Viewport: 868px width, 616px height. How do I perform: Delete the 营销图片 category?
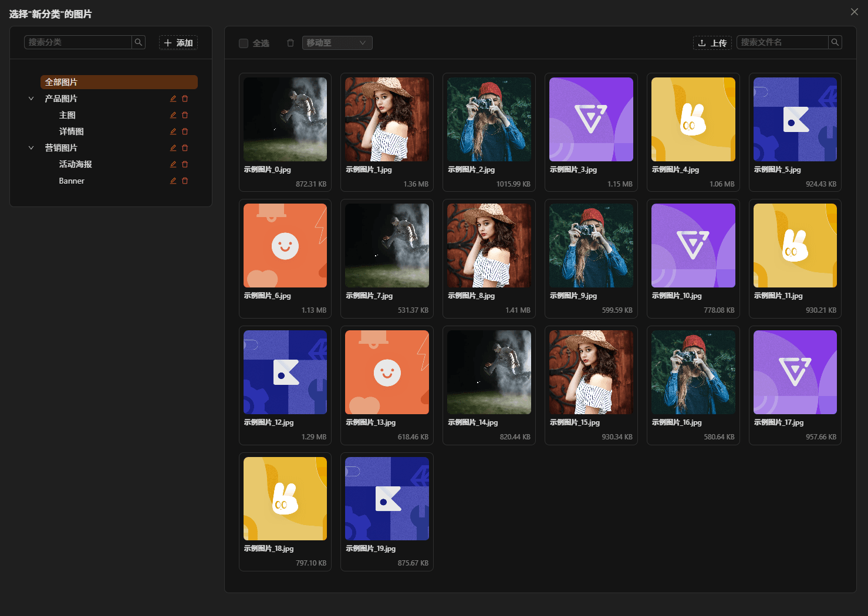(185, 148)
